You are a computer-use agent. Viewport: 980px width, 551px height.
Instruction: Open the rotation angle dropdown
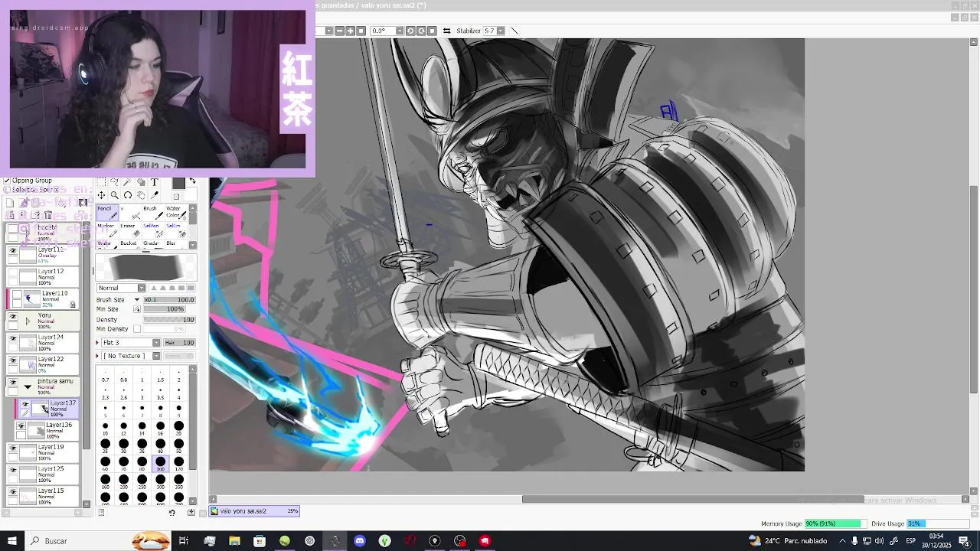tap(400, 31)
